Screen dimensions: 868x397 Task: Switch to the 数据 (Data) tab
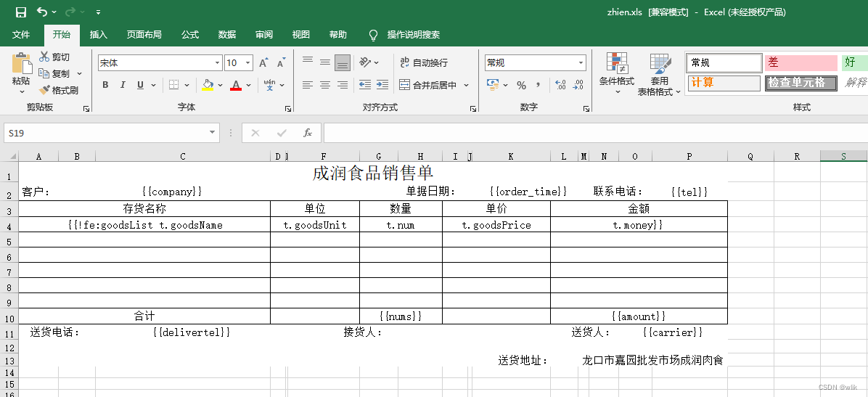pos(227,34)
